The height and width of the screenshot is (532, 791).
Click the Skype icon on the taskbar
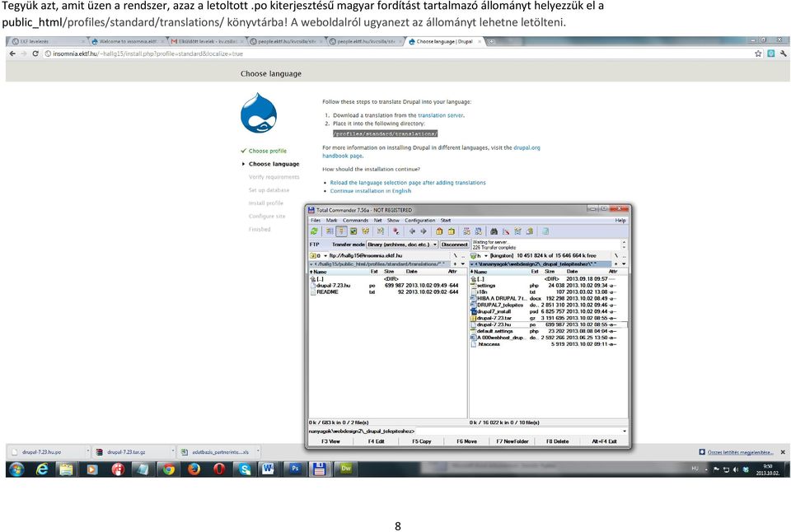click(245, 469)
